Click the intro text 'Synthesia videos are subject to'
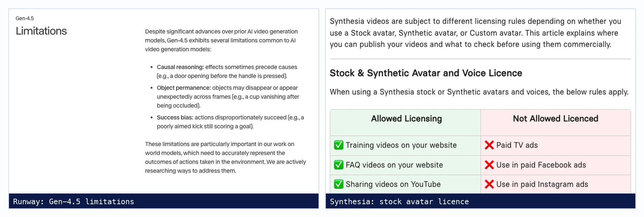Screen dimensions: 644x217 476,33
